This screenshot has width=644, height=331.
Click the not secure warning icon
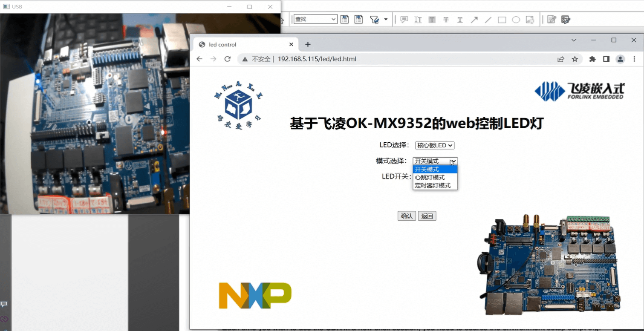click(x=245, y=59)
